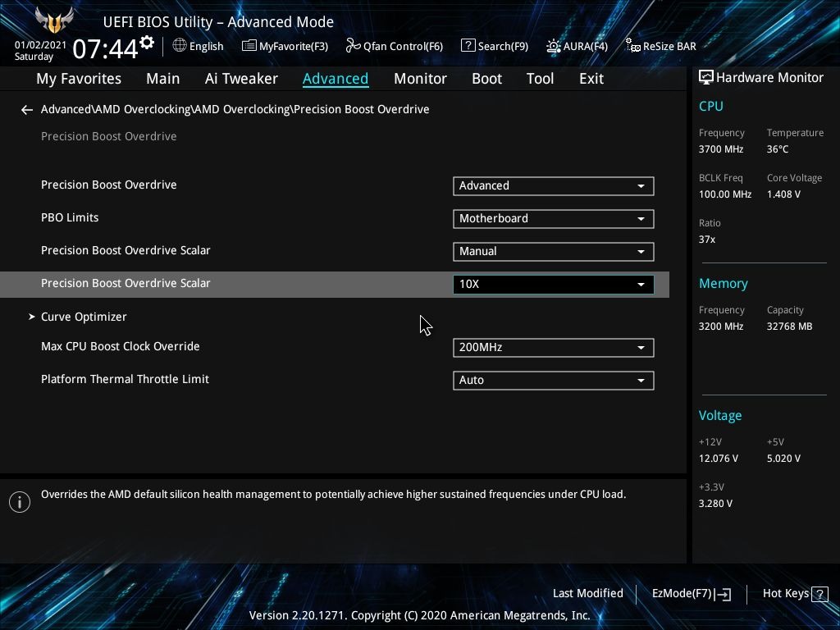Click the EzMode exit arrow icon
The height and width of the screenshot is (630, 840).
click(x=723, y=594)
